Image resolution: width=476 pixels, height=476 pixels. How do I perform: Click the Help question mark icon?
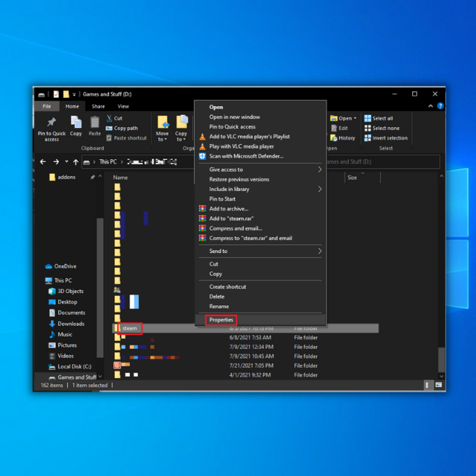coord(440,106)
